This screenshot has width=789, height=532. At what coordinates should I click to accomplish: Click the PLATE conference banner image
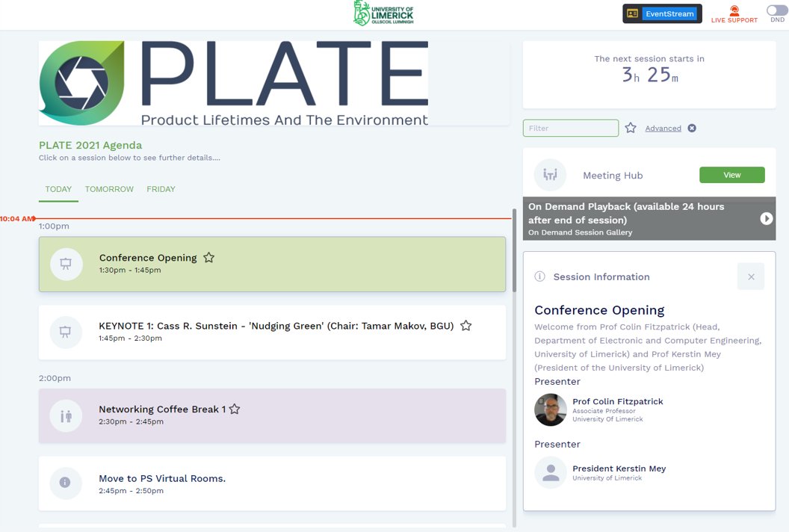point(233,83)
